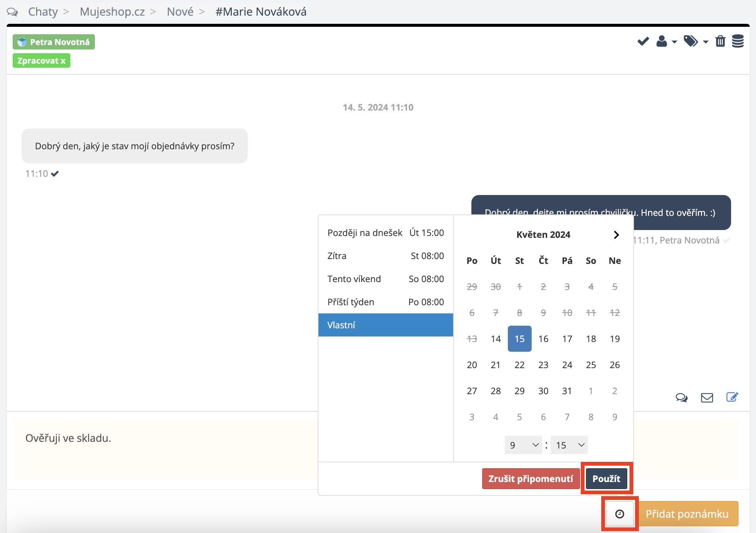This screenshot has width=756, height=533.
Task: Open the minutes dropdown showing 15
Action: pos(569,445)
